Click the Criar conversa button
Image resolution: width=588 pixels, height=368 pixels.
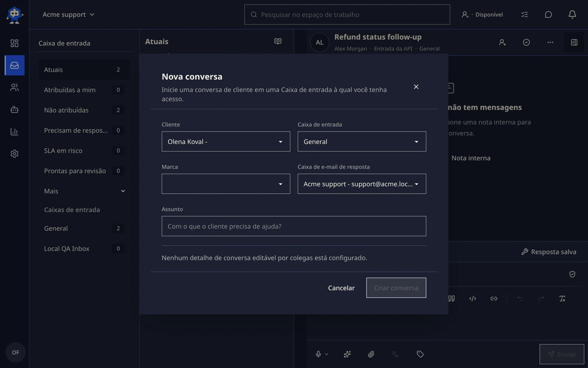396,288
